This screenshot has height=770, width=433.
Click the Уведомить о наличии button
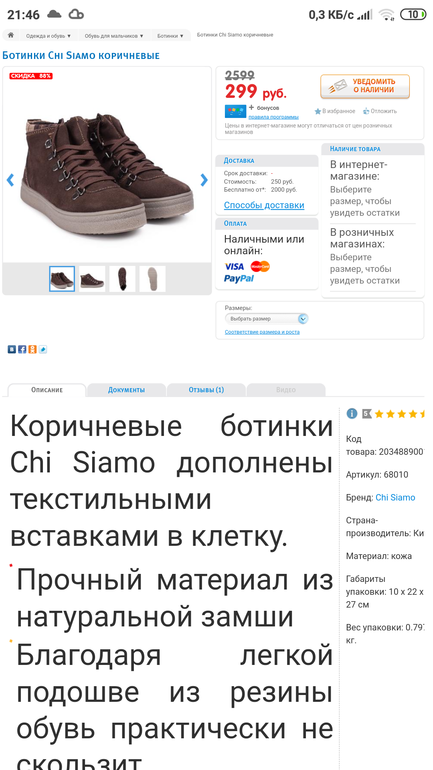(x=365, y=86)
